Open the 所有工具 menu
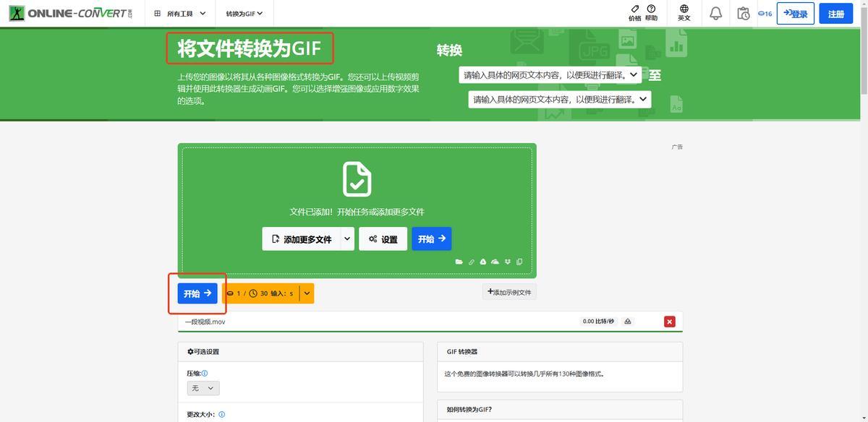The width and height of the screenshot is (868, 422). point(180,14)
